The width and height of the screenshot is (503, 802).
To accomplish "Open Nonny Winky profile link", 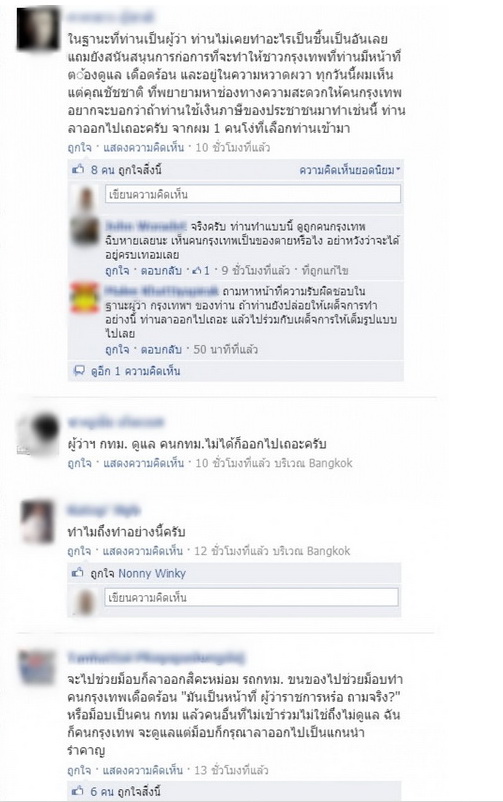I will [x=152, y=573].
